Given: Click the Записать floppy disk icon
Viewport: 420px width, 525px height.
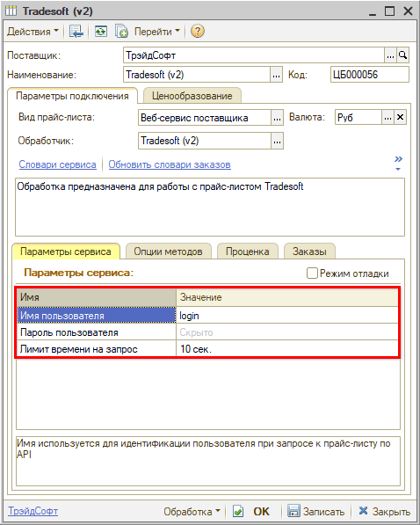Looking at the screenshot, I should click(293, 511).
